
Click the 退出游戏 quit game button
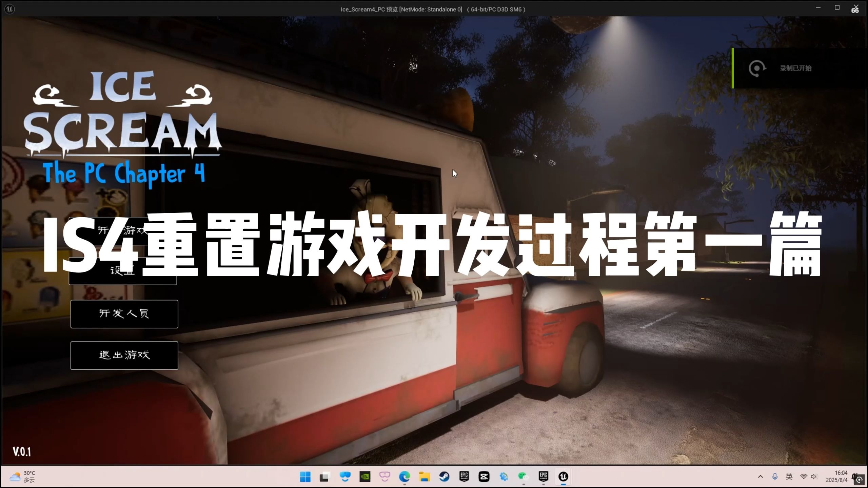(124, 355)
